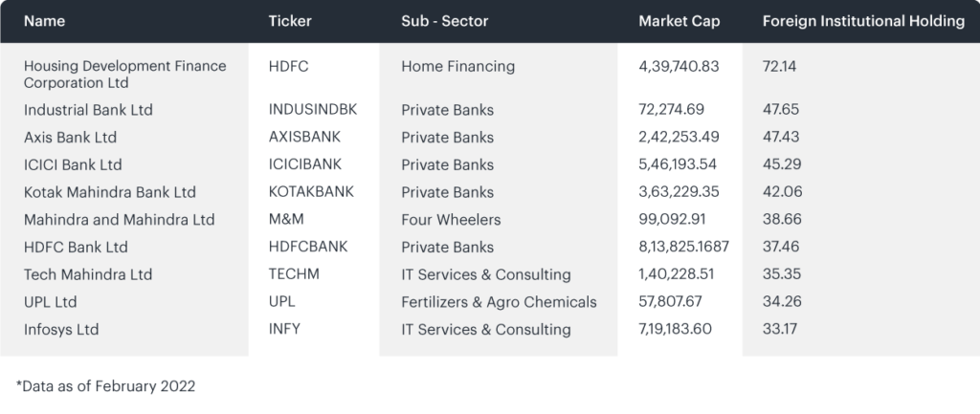The width and height of the screenshot is (980, 414).
Task: Click the Market Cap column header
Action: 679,21
